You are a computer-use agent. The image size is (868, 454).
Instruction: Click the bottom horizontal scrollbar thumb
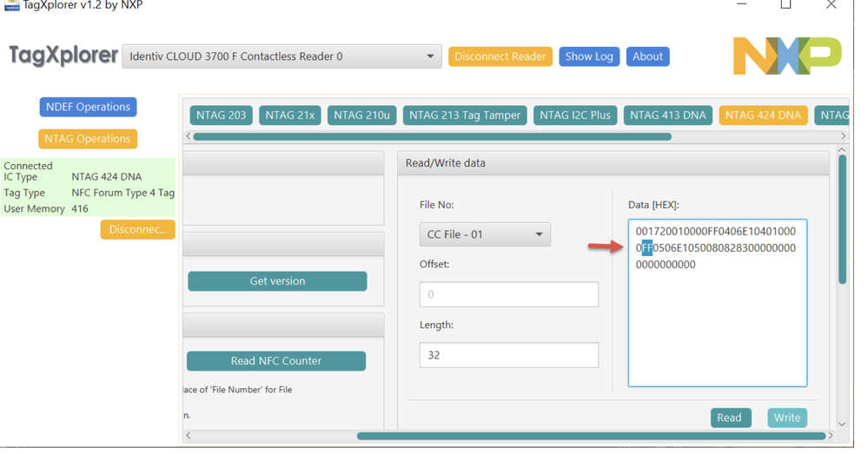click(x=591, y=436)
